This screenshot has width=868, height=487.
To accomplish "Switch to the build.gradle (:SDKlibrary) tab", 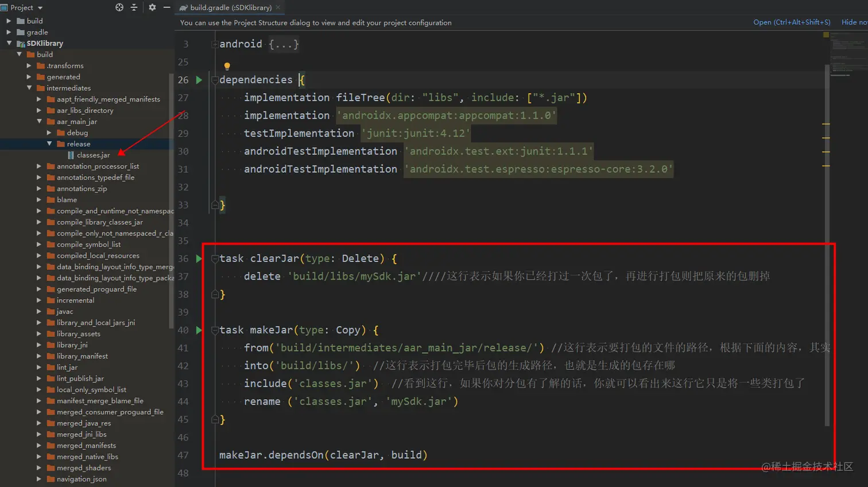I will point(231,7).
